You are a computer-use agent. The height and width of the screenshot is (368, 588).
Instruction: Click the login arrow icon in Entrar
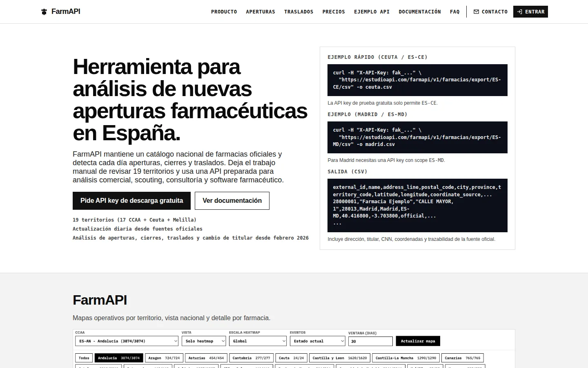click(519, 12)
